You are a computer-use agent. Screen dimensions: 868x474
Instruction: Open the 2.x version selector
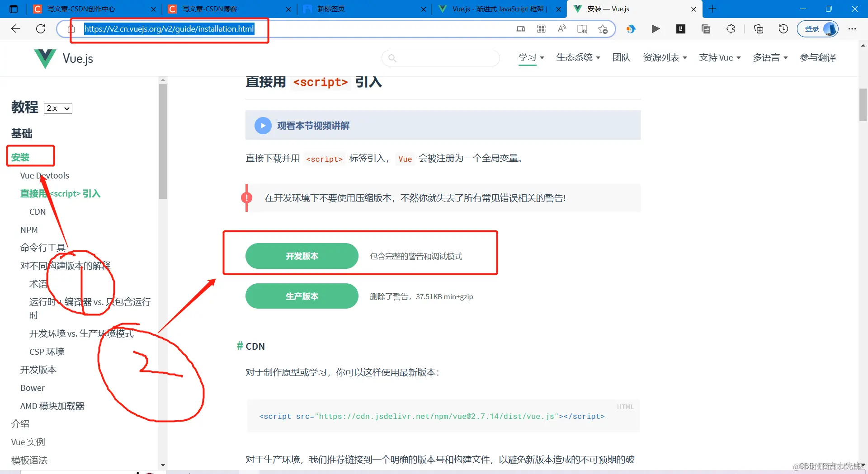point(57,108)
